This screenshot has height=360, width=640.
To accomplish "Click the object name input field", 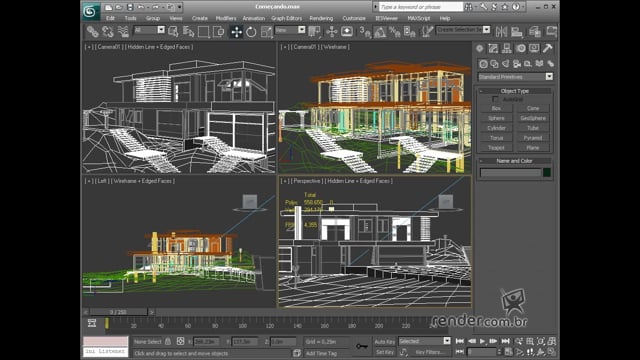I will coord(510,173).
